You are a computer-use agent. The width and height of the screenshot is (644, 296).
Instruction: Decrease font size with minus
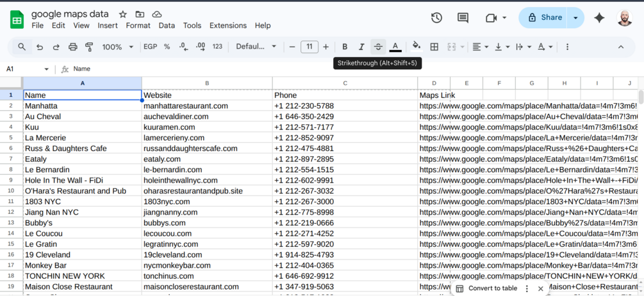[292, 47]
